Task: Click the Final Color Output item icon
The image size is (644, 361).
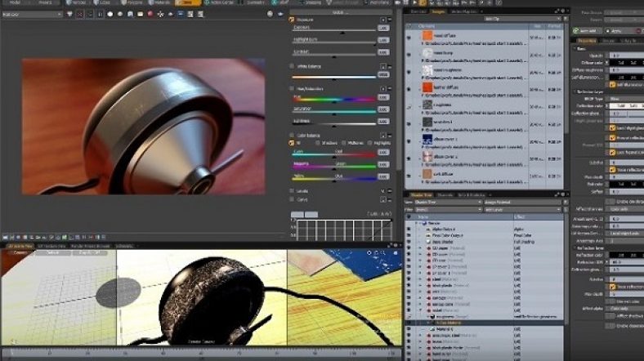Action: point(426,236)
